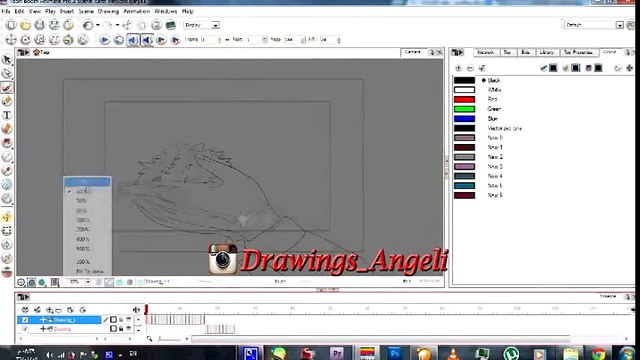Click the Undo arrow icon

point(88,25)
